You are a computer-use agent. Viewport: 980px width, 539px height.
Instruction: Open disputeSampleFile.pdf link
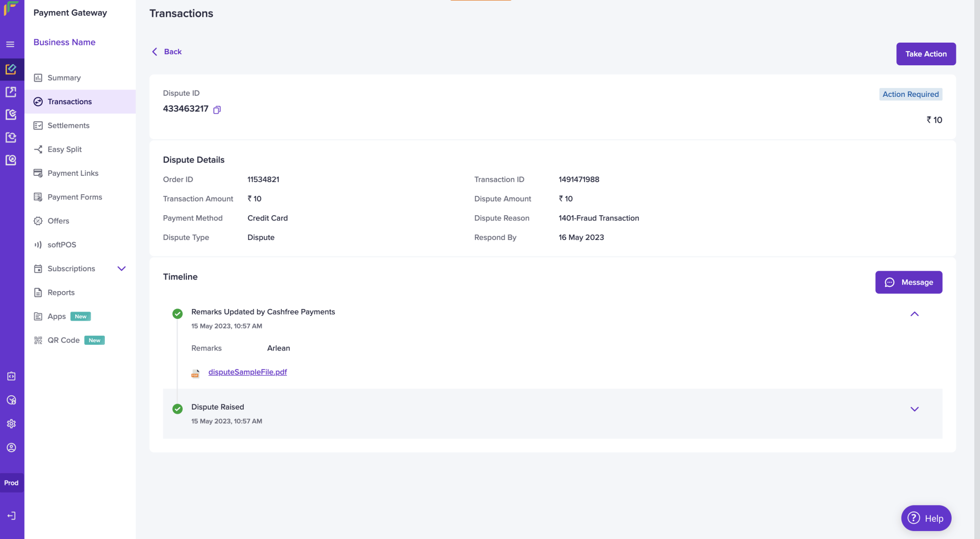[248, 372]
